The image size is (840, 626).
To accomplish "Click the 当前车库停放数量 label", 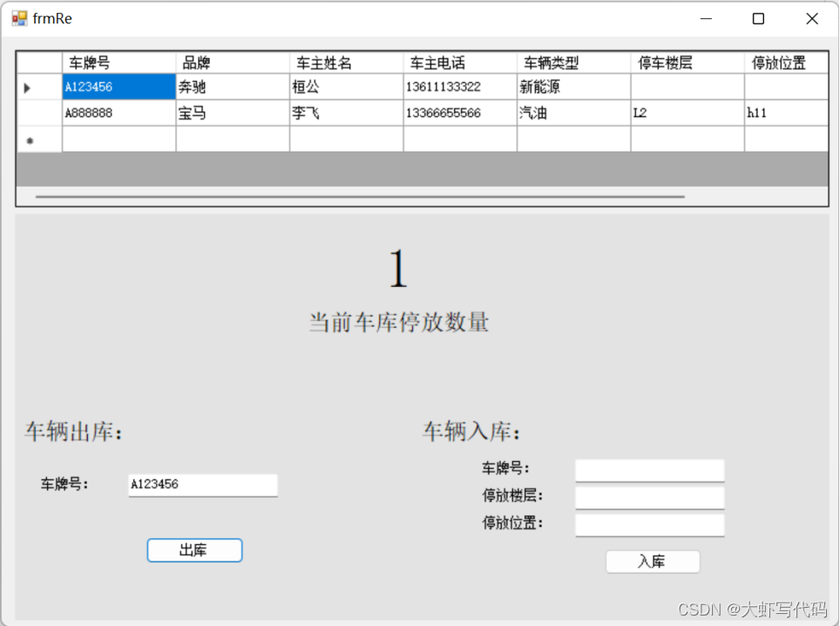I will pos(399,323).
